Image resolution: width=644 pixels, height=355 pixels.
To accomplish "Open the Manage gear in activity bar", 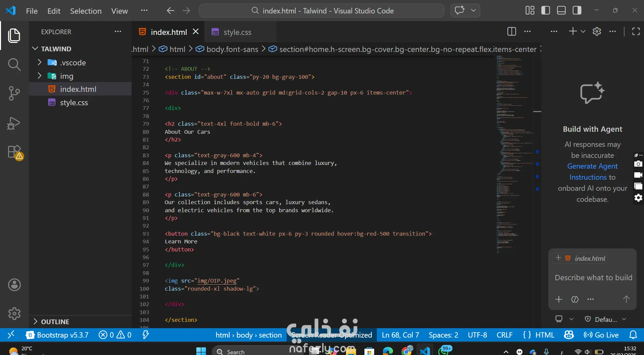I will click(14, 314).
